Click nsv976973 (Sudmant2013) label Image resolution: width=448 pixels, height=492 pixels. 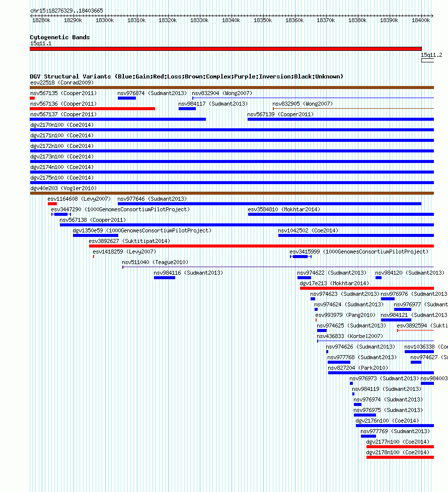click(384, 378)
